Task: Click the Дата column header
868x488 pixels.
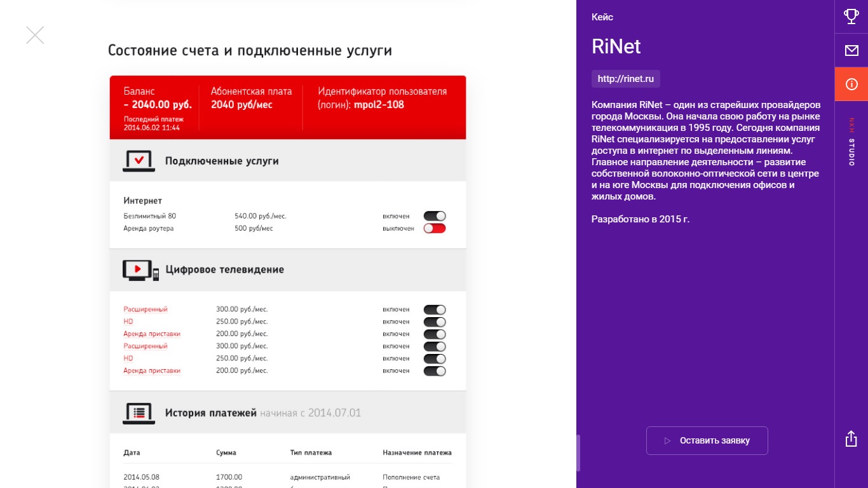Action: click(x=132, y=453)
